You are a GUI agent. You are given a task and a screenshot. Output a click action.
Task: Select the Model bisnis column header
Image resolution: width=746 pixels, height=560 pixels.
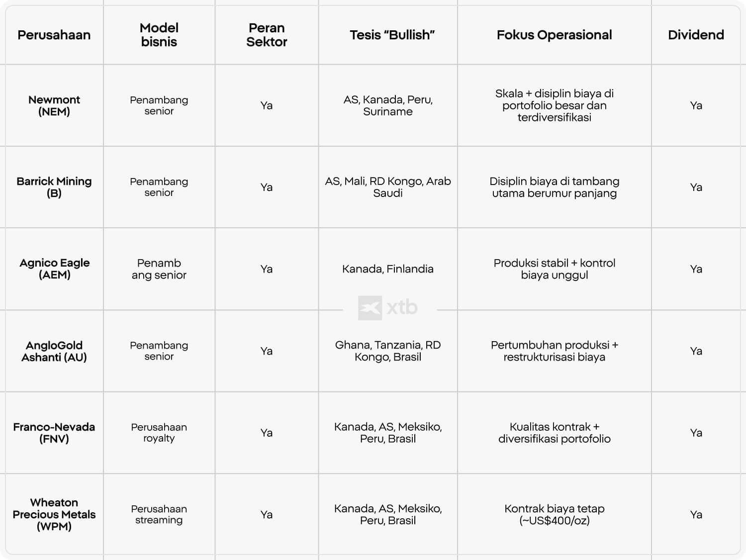[159, 35]
